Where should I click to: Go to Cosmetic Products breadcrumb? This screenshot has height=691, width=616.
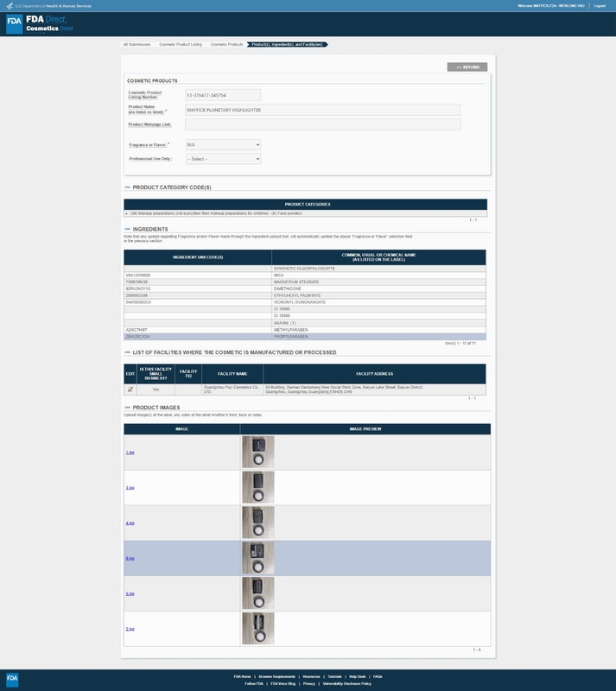[226, 44]
